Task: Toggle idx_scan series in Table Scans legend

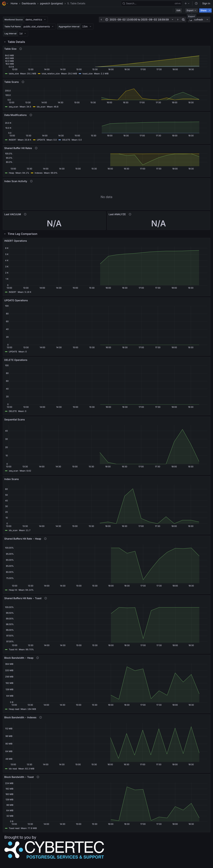Action: pos(41,107)
